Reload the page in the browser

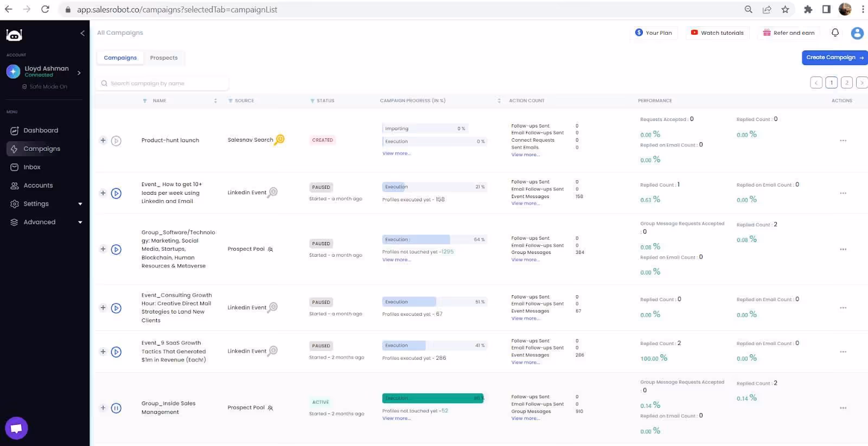(45, 9)
